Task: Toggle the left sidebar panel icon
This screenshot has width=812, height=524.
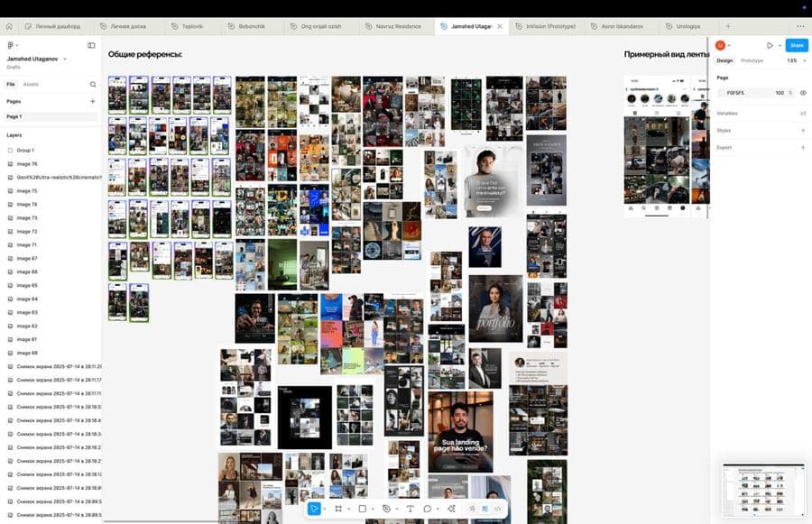Action: coord(91,46)
